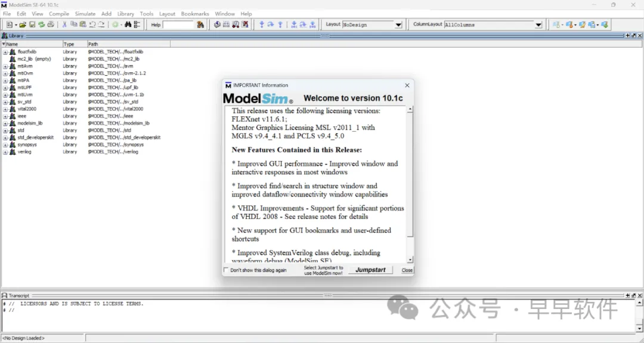The height and width of the screenshot is (343, 644).
Task: Sort library list by Path column header
Action: point(129,44)
